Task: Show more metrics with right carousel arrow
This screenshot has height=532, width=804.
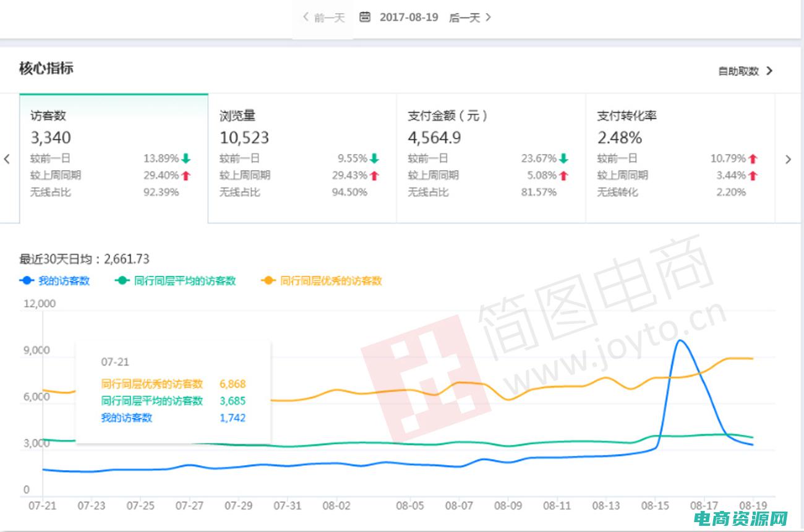Action: pos(788,159)
